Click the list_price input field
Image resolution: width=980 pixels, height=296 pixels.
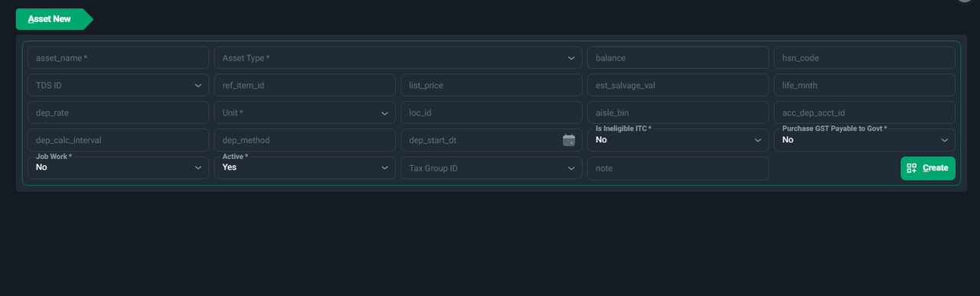(x=492, y=86)
